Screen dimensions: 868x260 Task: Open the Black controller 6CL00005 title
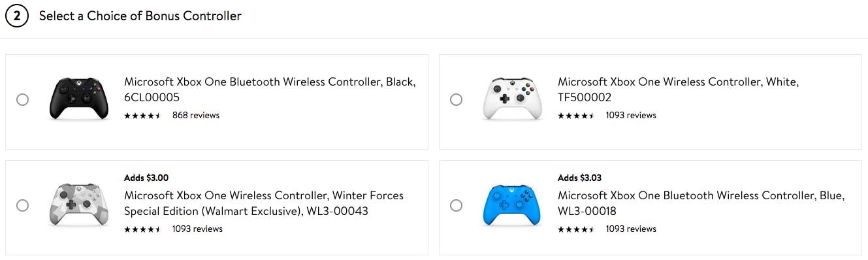pyautogui.click(x=270, y=89)
